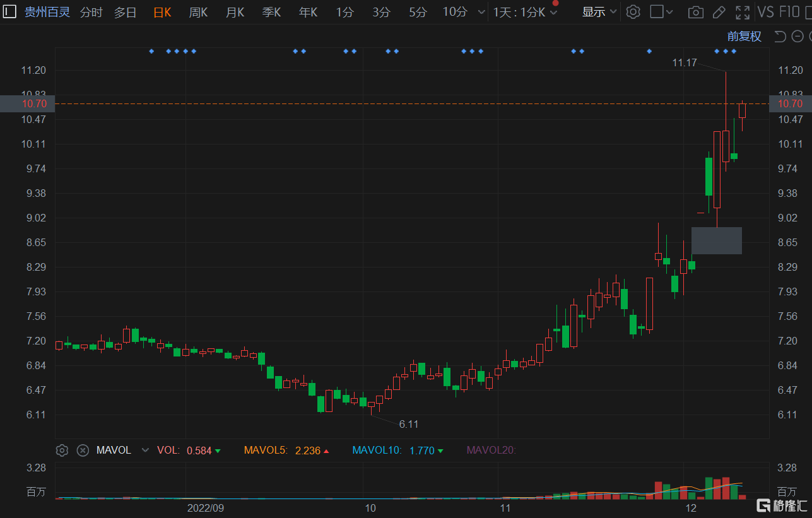Image resolution: width=812 pixels, height=518 pixels.
Task: Click the 百万 volume unit label on left
Action: pos(37,492)
